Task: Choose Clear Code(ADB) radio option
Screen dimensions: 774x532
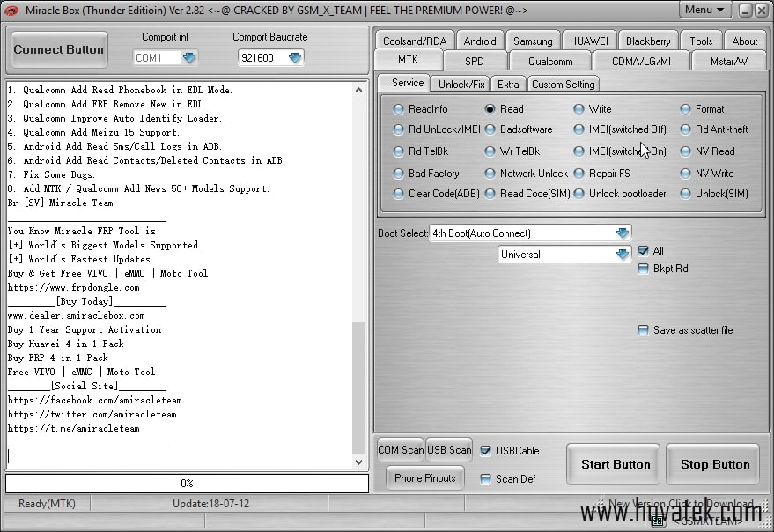Action: pyautogui.click(x=398, y=194)
